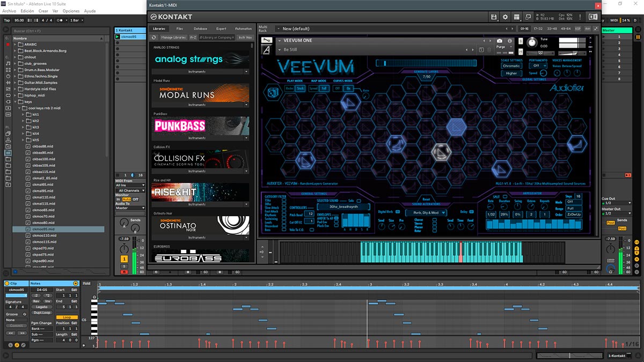Collapse the keys folder in browser
This screenshot has height=362, width=644.
pyautogui.click(x=15, y=101)
